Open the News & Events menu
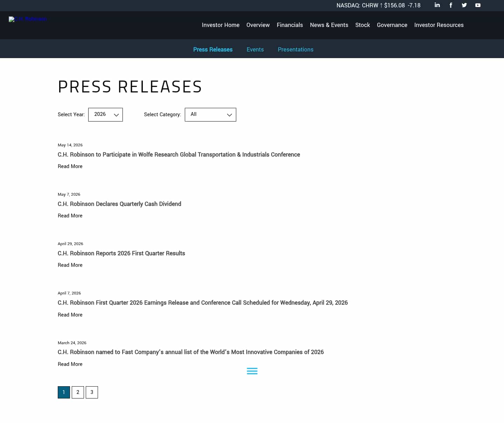The width and height of the screenshot is (504, 423). click(329, 25)
